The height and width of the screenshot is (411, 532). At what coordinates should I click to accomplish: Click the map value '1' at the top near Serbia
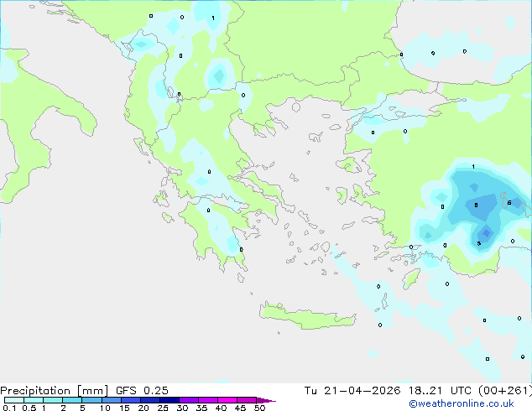point(213,18)
